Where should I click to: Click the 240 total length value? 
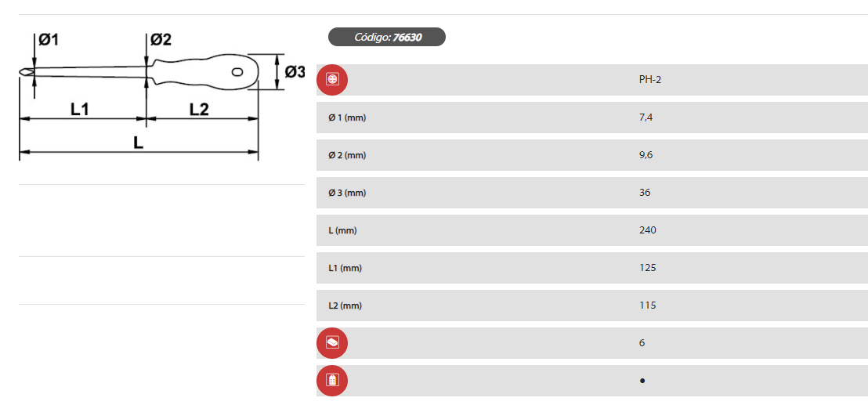click(648, 230)
